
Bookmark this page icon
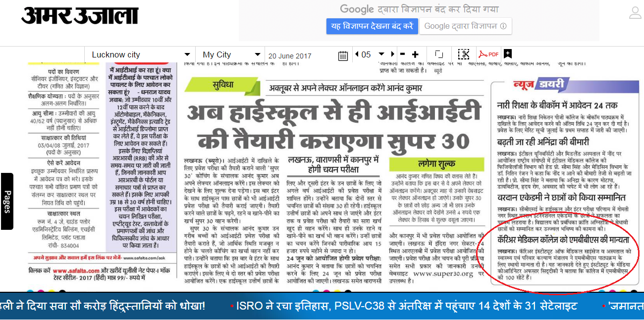[508, 54]
